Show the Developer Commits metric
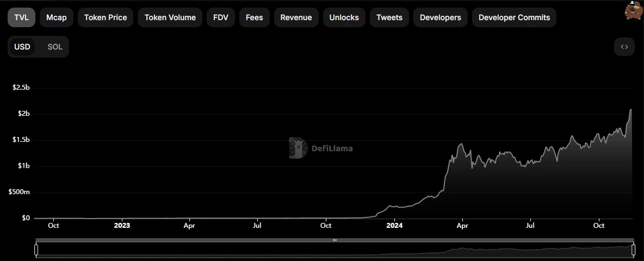The image size is (644, 261). tap(514, 17)
